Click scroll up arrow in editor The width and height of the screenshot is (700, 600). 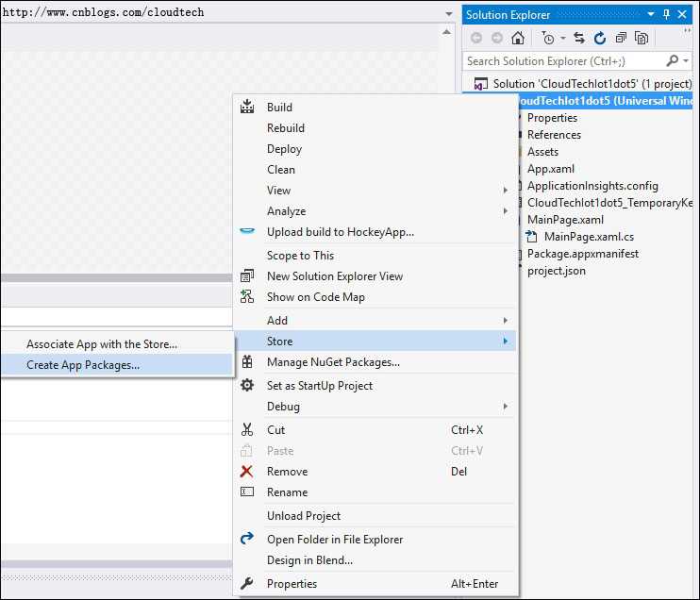coord(446,32)
